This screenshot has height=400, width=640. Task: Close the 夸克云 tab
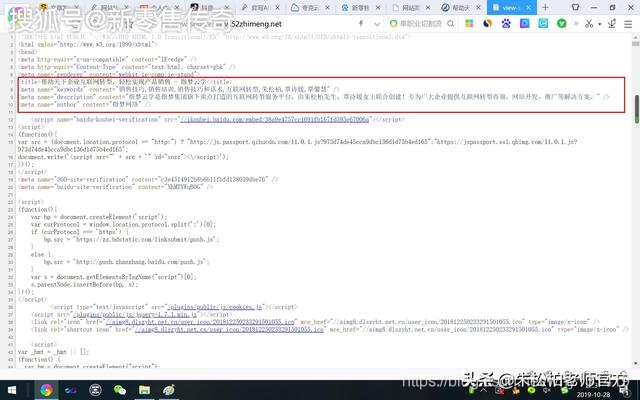click(328, 8)
